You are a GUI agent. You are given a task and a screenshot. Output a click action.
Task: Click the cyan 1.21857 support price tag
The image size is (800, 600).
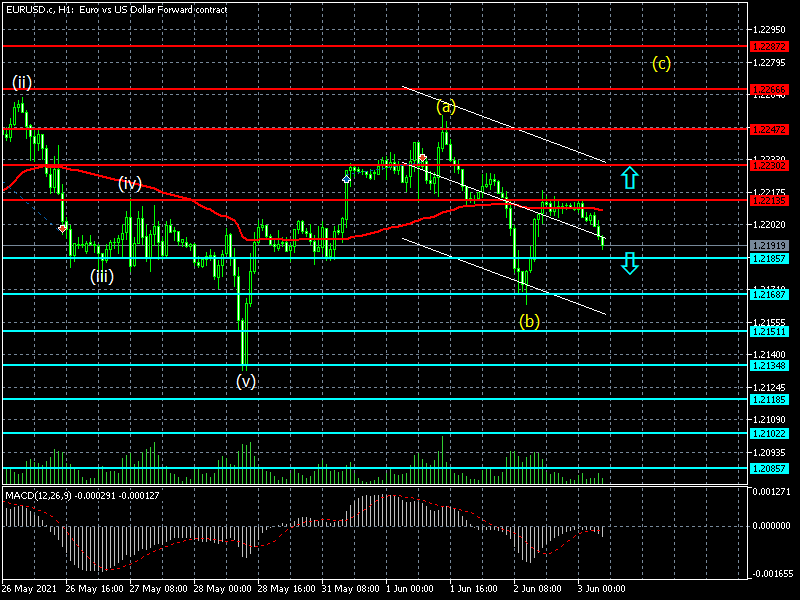[770, 259]
